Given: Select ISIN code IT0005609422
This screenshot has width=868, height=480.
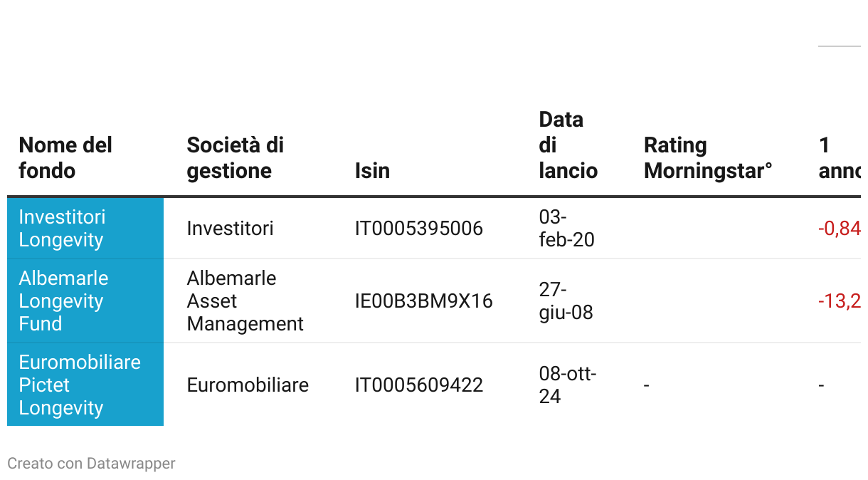Looking at the screenshot, I should (x=418, y=385).
